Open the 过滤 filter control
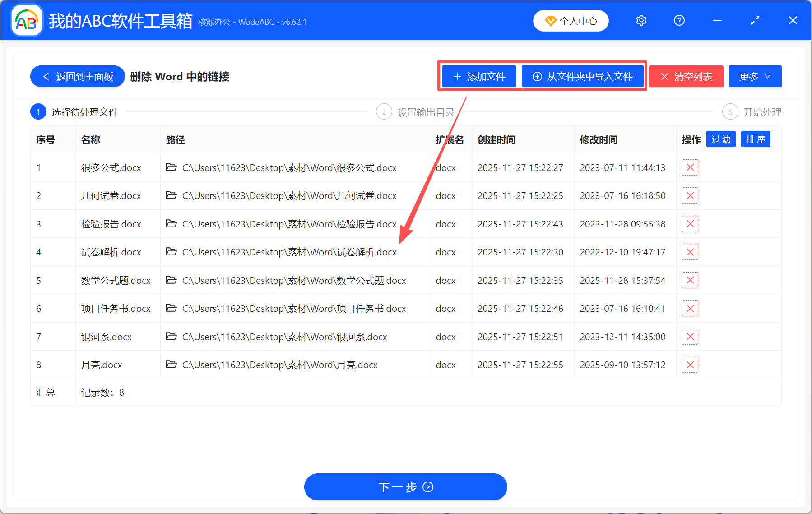This screenshot has height=514, width=812. (721, 139)
